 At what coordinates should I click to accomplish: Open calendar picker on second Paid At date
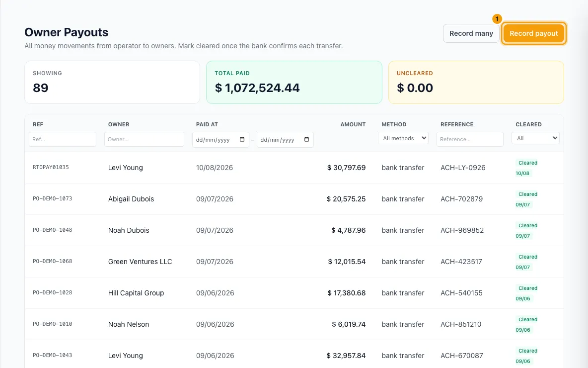(x=306, y=140)
